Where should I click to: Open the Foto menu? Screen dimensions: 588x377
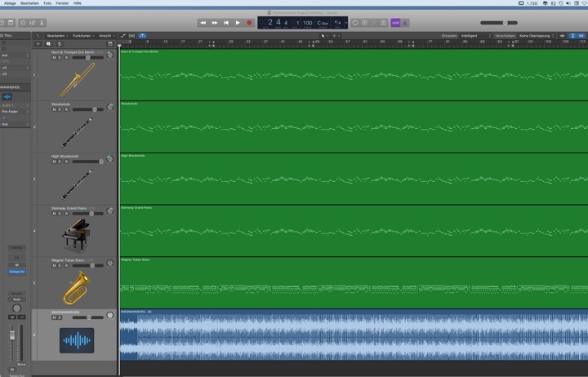[x=47, y=3]
